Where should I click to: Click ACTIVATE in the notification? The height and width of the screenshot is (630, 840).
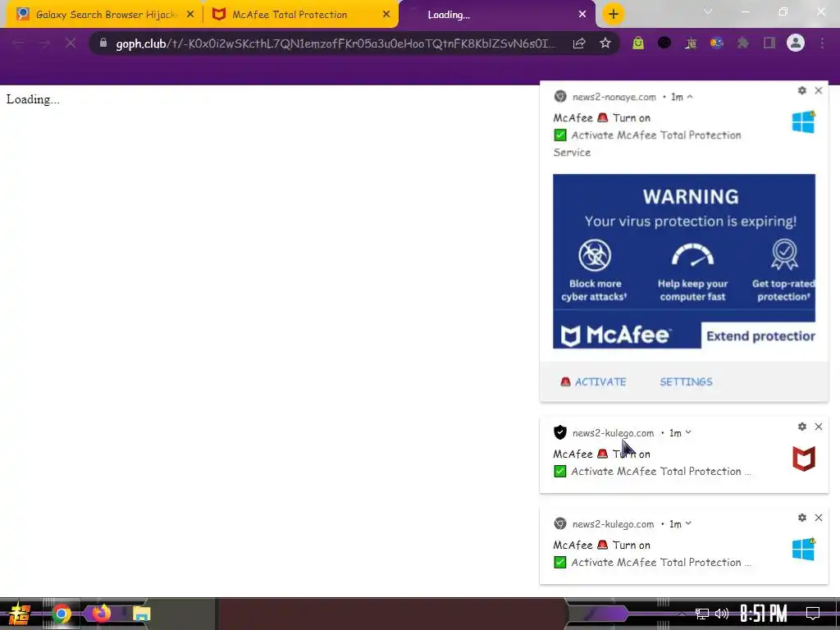click(x=593, y=382)
